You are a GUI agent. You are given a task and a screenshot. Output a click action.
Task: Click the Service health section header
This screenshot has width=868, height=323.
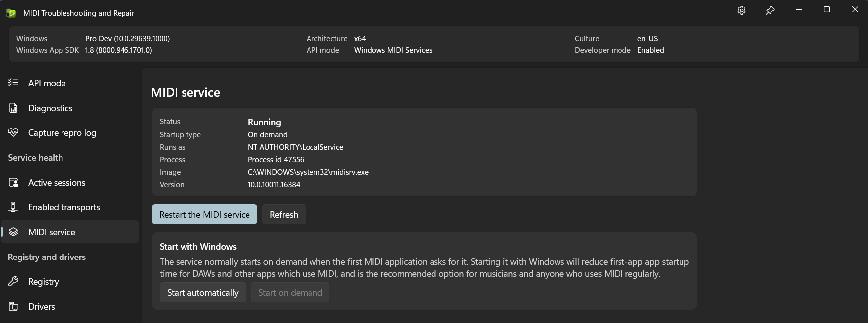(x=36, y=157)
